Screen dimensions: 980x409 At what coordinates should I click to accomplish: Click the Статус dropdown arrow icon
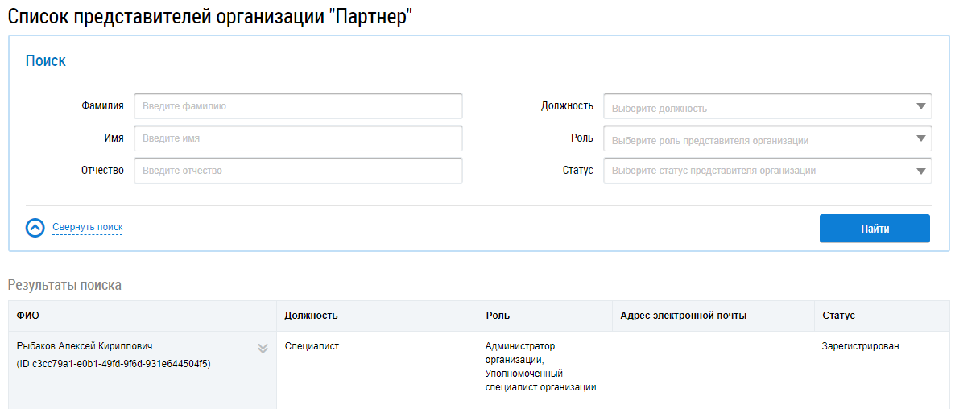coord(920,171)
